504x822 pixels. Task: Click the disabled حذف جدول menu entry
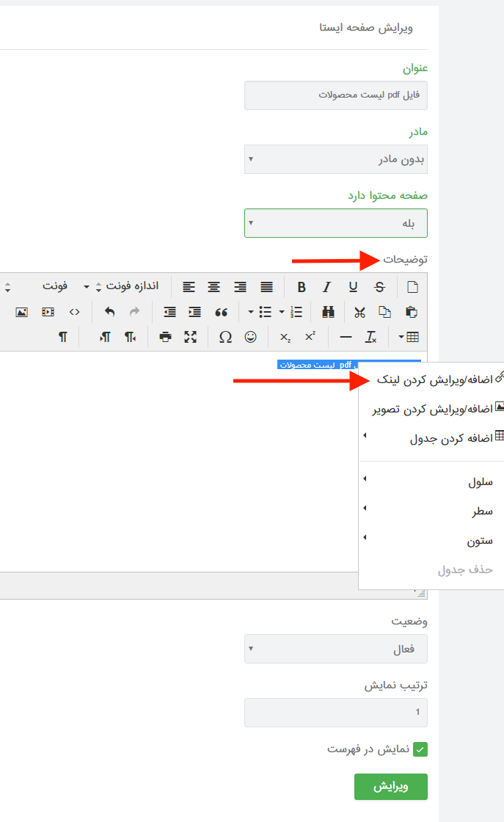(431, 570)
